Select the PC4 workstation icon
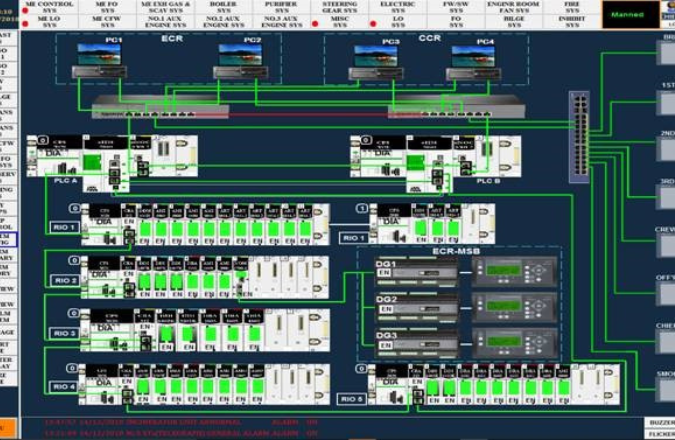The height and width of the screenshot is (440, 675). pos(471,59)
